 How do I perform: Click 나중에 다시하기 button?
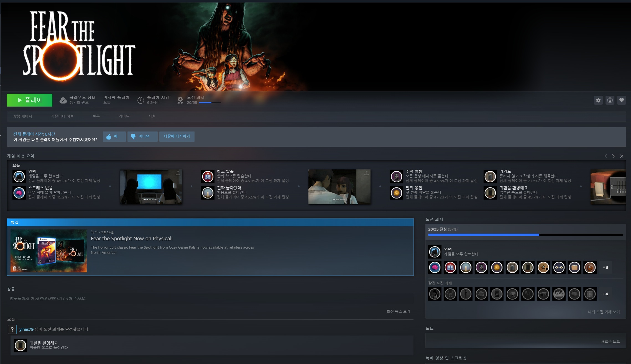pyautogui.click(x=177, y=136)
